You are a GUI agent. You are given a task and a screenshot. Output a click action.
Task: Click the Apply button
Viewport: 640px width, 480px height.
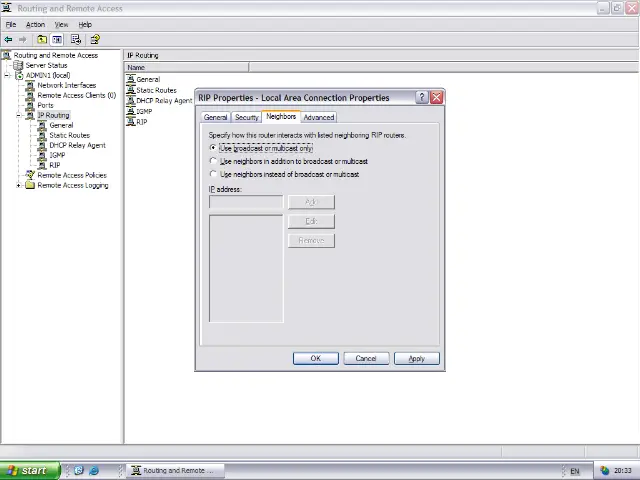(417, 358)
